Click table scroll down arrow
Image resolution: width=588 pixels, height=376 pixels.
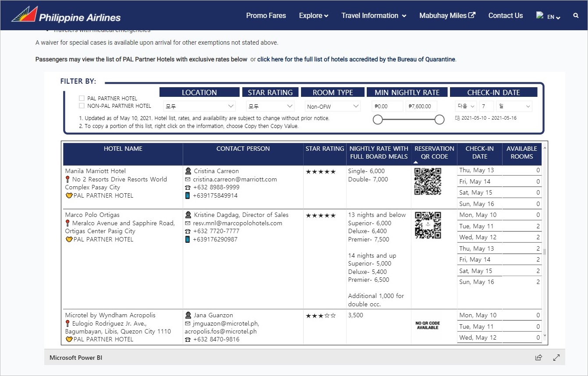[545, 335]
